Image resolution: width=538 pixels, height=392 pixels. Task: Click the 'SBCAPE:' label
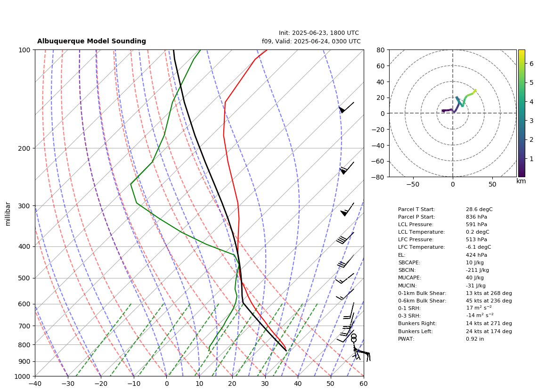click(409, 262)
